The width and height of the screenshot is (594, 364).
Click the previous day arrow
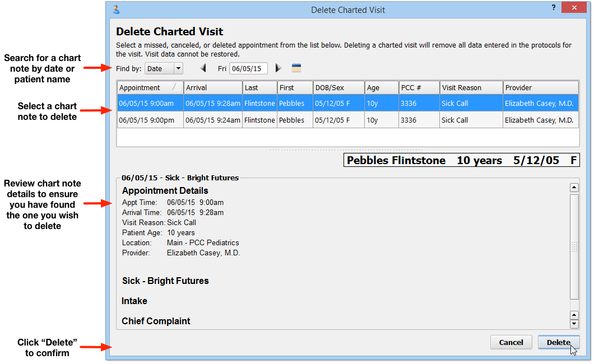(x=203, y=68)
